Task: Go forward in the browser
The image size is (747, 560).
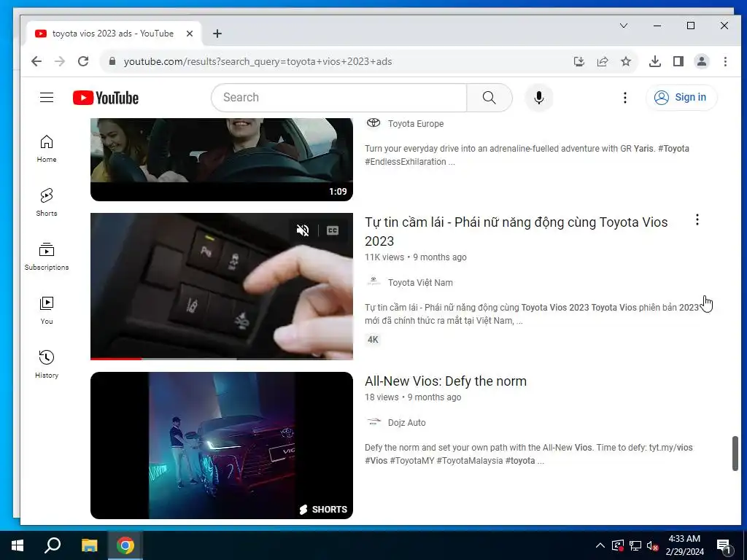Action: coord(60,61)
